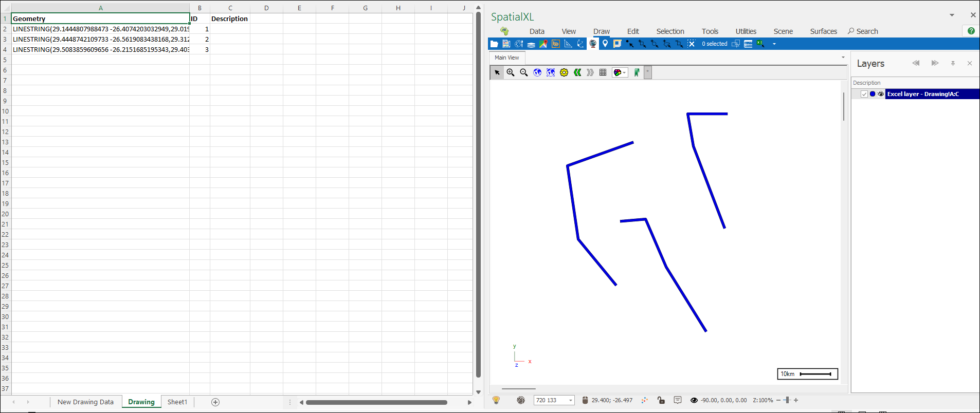Image resolution: width=980 pixels, height=413 pixels.
Task: Click the plus button to add new sheet
Action: tap(215, 402)
